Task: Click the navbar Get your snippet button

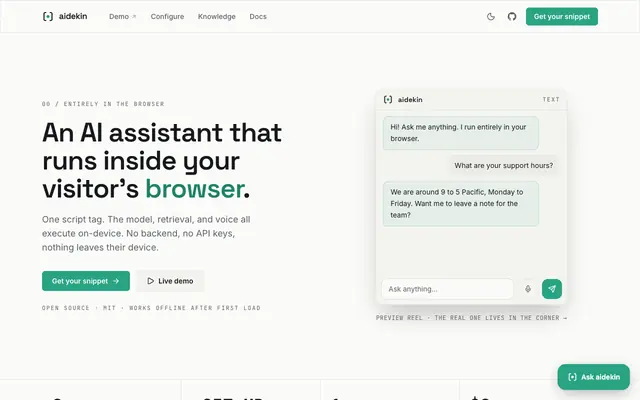Action: coord(562,16)
